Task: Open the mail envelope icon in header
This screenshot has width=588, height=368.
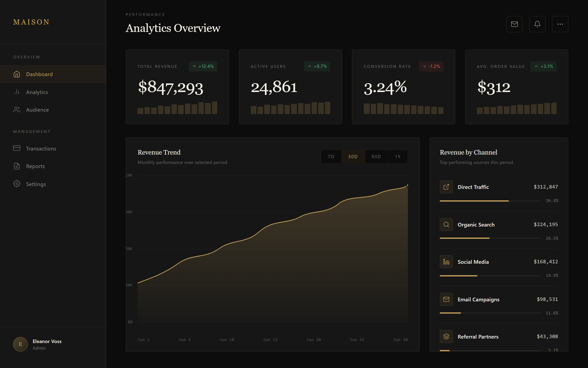Action: [x=514, y=24]
